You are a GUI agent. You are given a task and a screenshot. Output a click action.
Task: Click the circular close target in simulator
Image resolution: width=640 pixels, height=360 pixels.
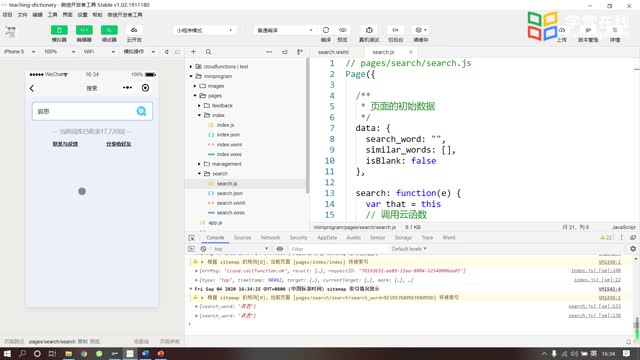[x=145, y=88]
